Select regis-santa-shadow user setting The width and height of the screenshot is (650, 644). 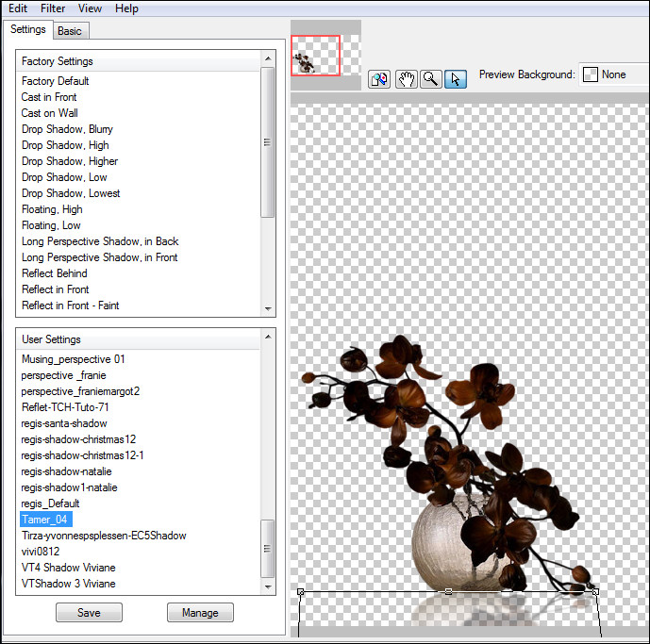64,423
